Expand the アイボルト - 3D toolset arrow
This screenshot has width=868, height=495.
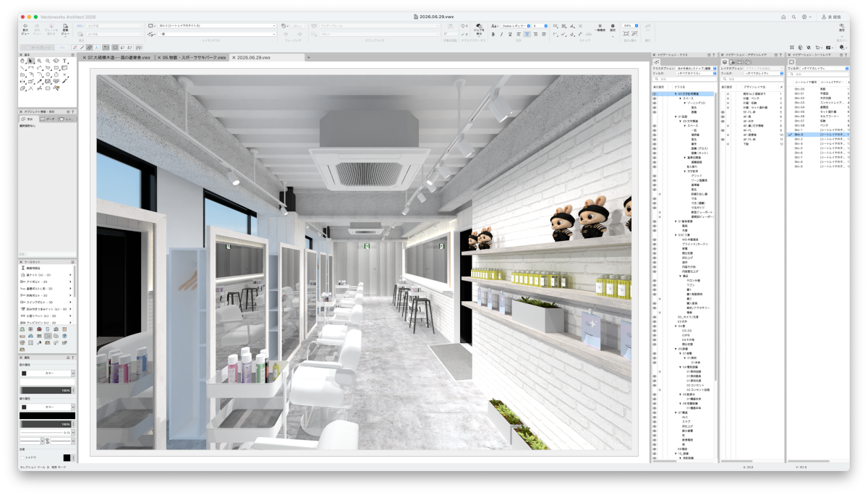pyautogui.click(x=70, y=282)
